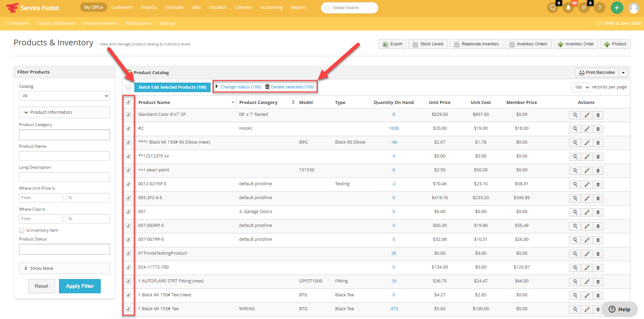Click the quantity 1000 link for #2
Screen dimensions: 644x319
[x=394, y=128]
